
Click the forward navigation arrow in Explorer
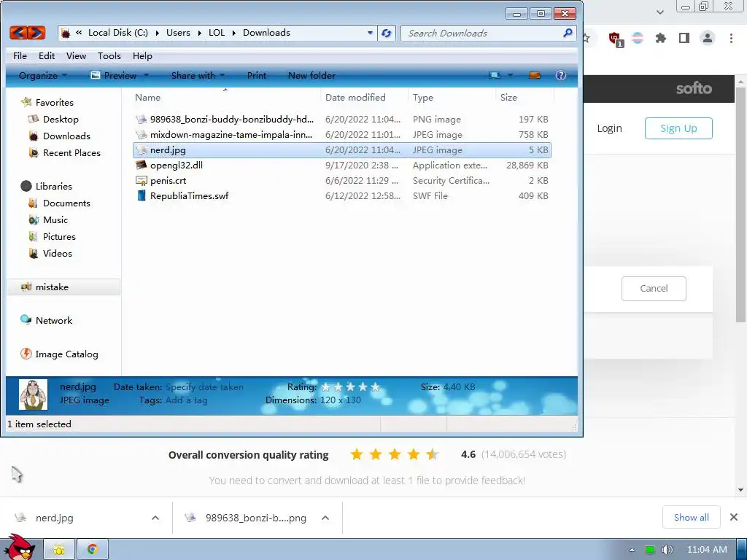36,33
